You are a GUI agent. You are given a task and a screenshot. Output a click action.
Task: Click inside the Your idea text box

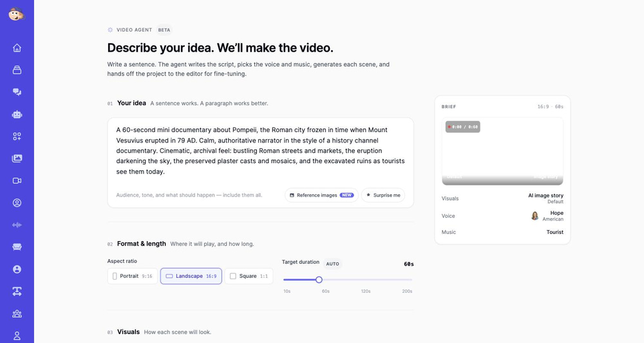(260, 150)
